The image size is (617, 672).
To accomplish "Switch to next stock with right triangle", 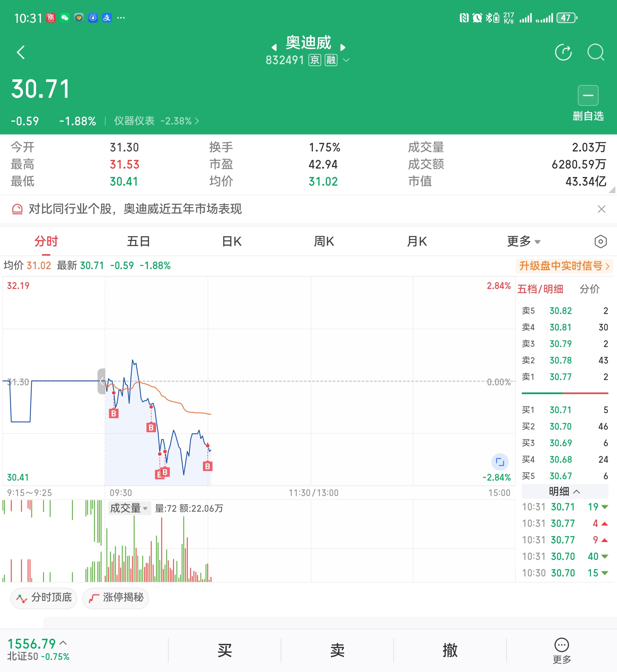I will click(x=343, y=47).
